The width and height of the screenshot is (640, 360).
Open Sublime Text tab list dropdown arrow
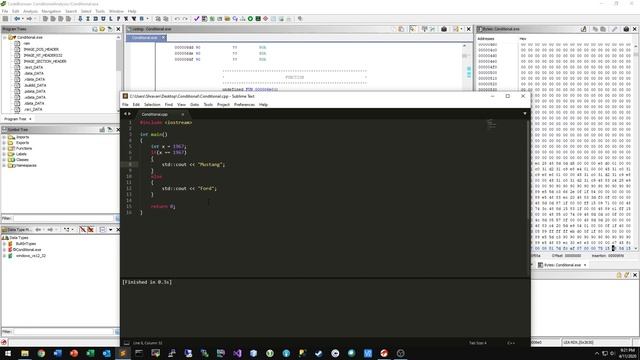tap(525, 114)
